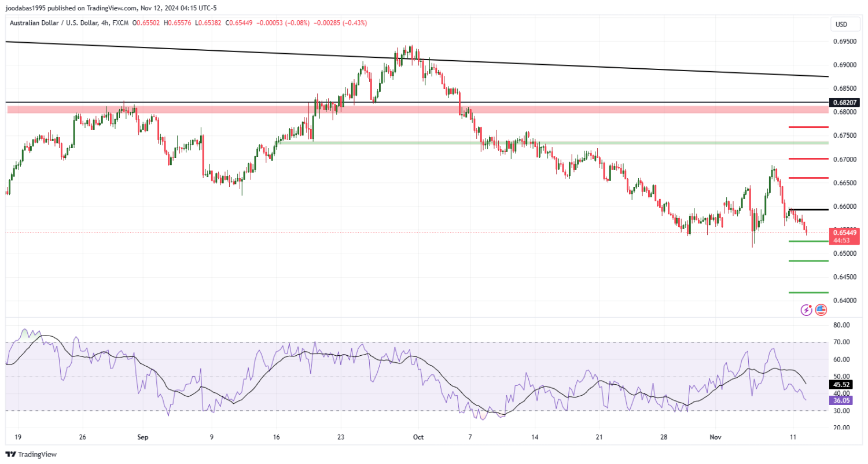This screenshot has height=464, width=868.
Task: Click the 19 date label on time axis
Action: click(x=17, y=438)
